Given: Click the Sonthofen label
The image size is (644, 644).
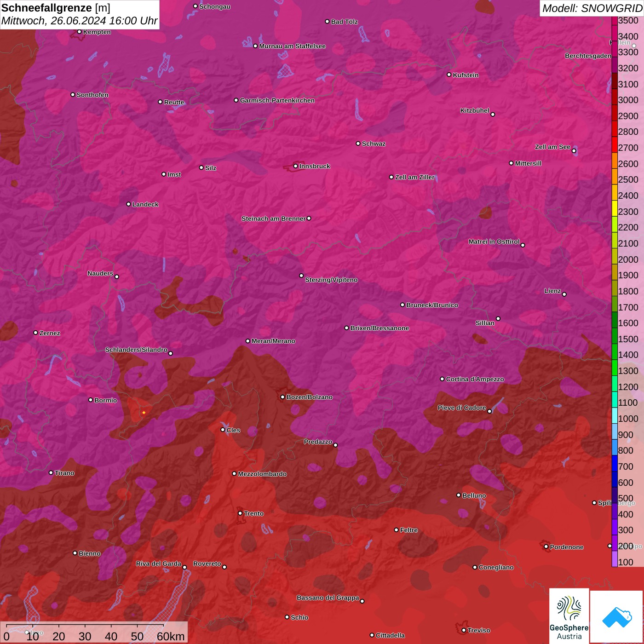Looking at the screenshot, I should click(92, 95).
